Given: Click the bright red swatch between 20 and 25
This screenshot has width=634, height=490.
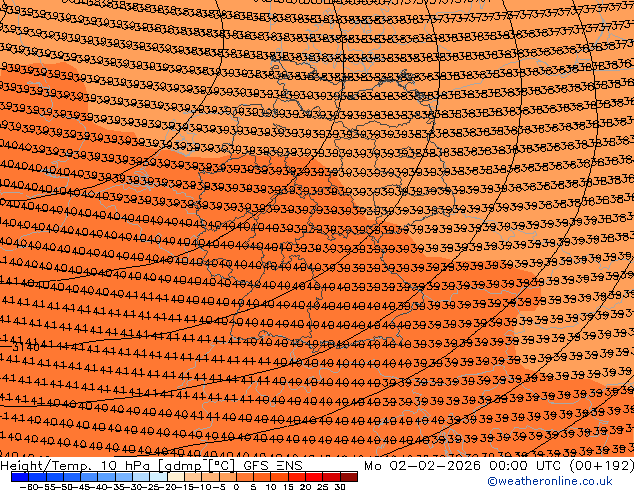Looking at the screenshot, I should click(314, 477).
